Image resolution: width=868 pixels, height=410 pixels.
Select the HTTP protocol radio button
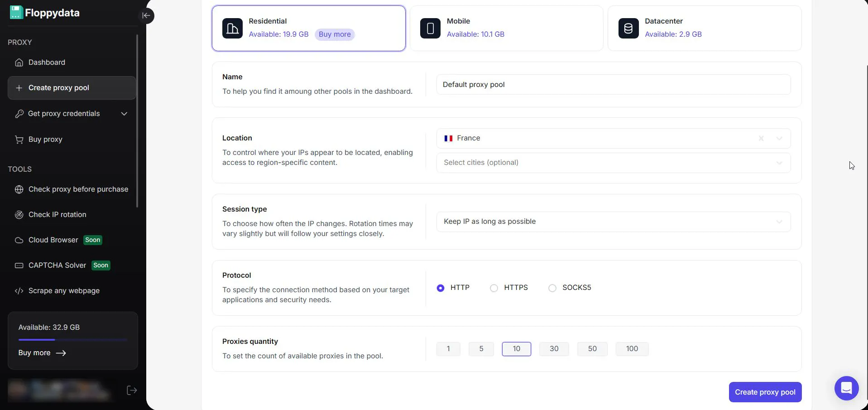coord(440,288)
